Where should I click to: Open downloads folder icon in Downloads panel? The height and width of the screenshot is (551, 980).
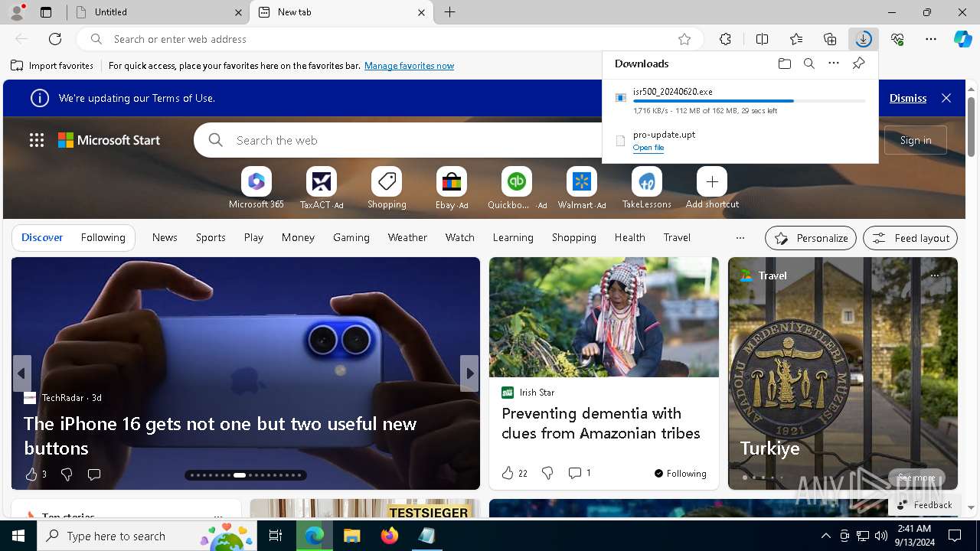(x=784, y=64)
